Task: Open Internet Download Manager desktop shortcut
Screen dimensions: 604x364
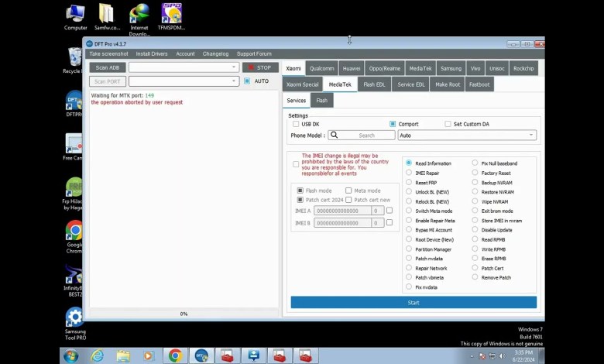Action: 139,14
